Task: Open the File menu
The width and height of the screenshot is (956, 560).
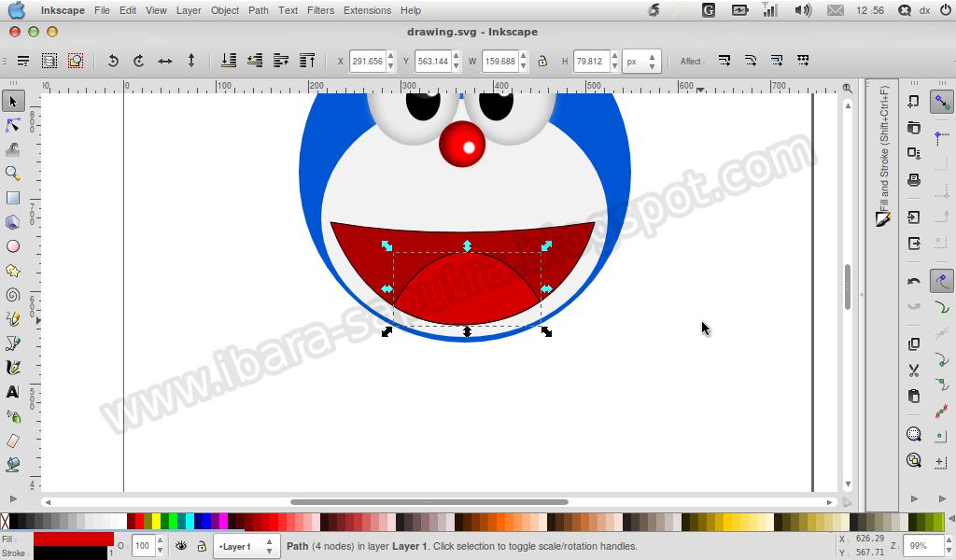Action: coord(102,10)
